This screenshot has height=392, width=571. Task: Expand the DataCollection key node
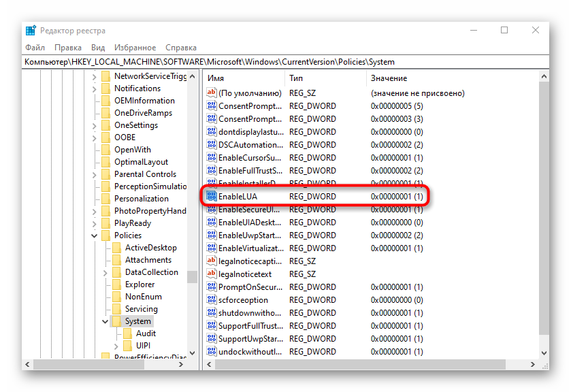click(105, 272)
